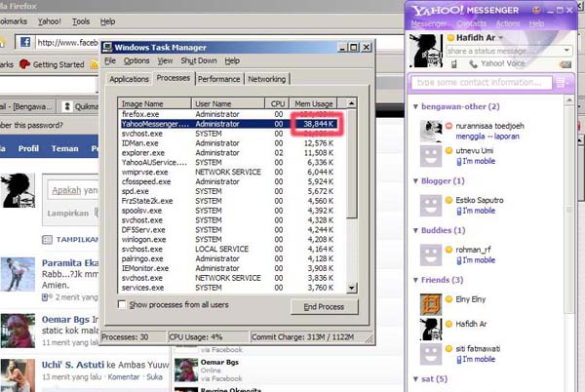Collapse the Buddies contact group
This screenshot has width=585, height=392.
pyautogui.click(x=415, y=230)
